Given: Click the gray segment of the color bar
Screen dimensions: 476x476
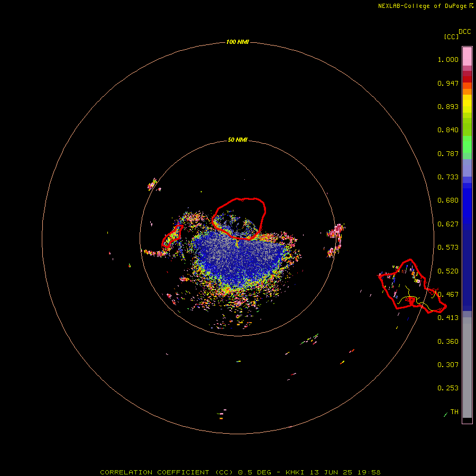Looking at the screenshot, I should 467,368.
